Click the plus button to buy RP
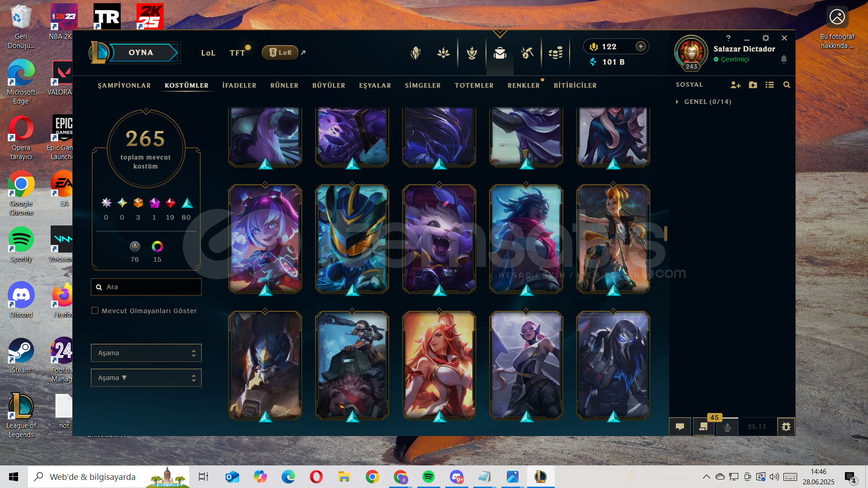868x488 pixels. (x=641, y=46)
